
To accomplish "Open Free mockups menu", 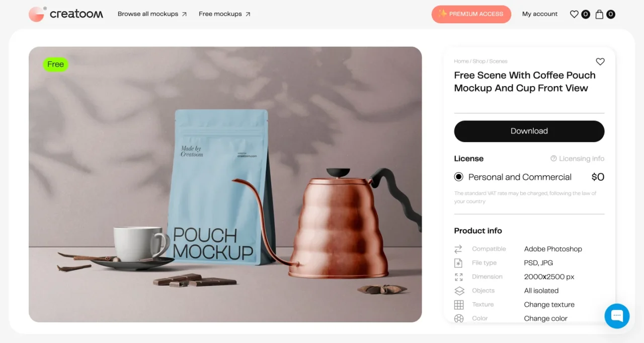I will 224,14.
